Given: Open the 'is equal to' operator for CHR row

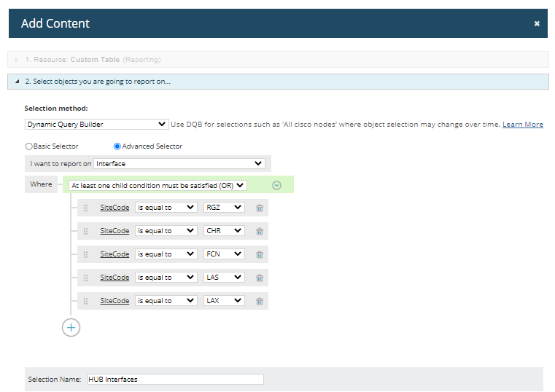Looking at the screenshot, I should click(166, 231).
